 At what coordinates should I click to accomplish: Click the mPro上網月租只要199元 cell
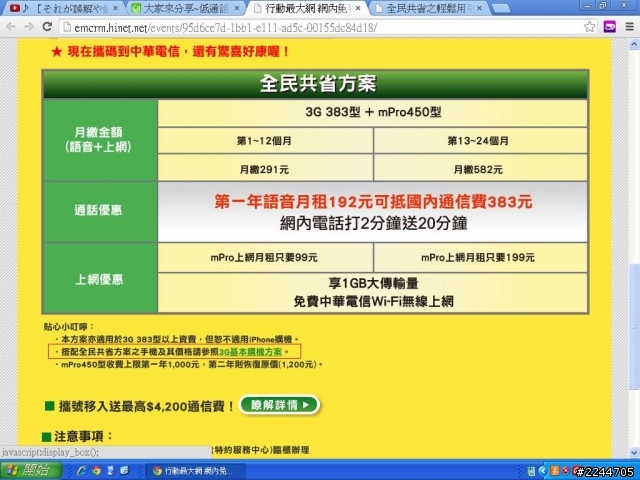point(480,258)
